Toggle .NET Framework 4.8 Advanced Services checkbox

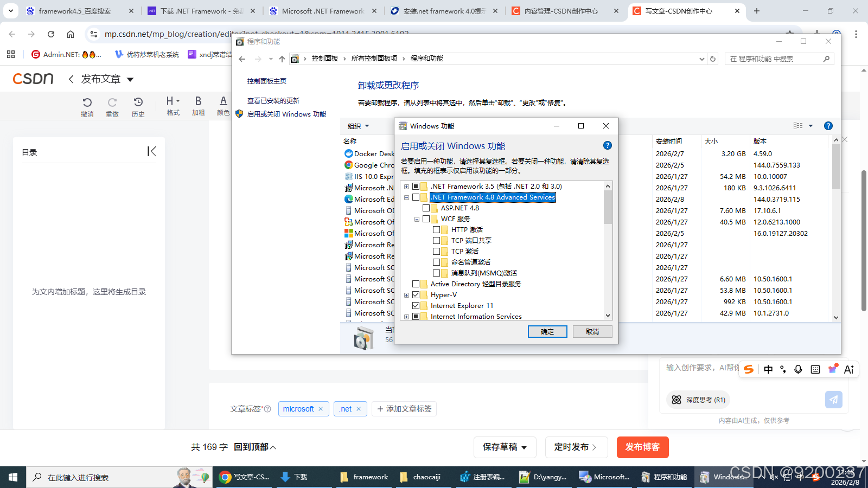point(416,197)
